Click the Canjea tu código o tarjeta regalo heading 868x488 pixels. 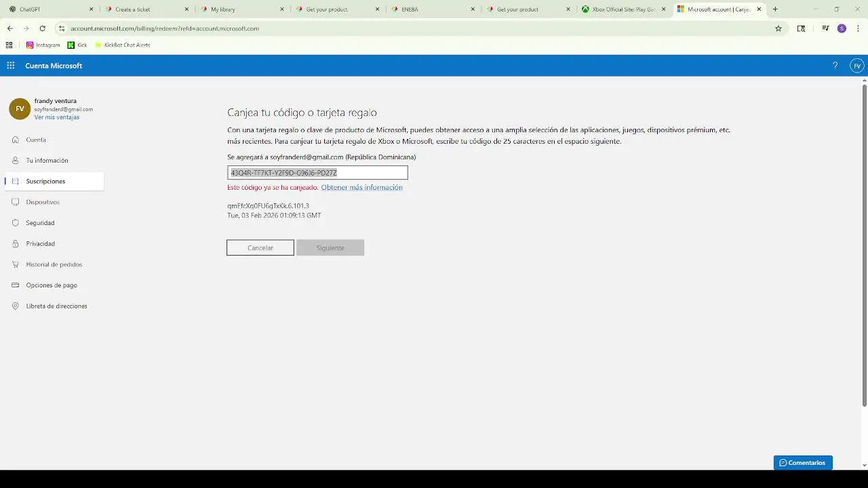(x=302, y=113)
